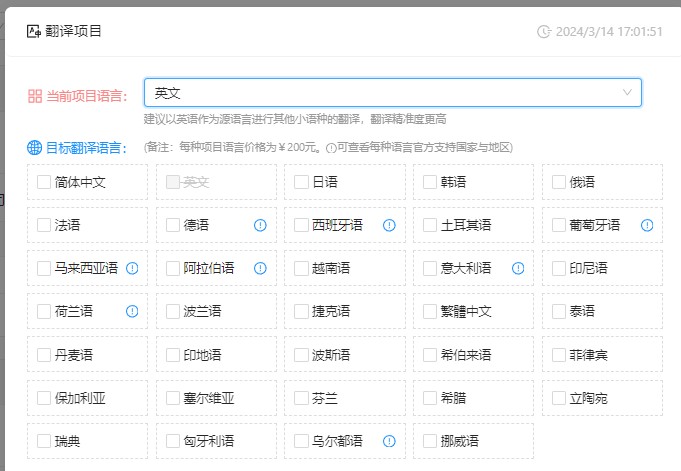The width and height of the screenshot is (681, 471).
Task: Select the 韩语 checkbox
Action: 431,182
